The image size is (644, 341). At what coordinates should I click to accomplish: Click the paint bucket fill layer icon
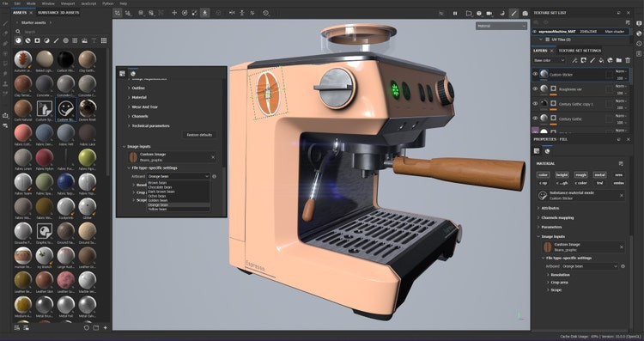point(601,60)
